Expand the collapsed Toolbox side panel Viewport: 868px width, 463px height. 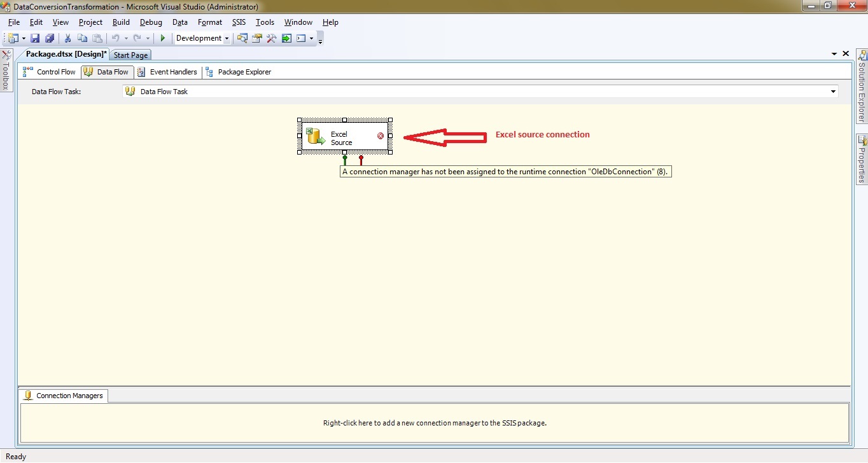click(6, 70)
